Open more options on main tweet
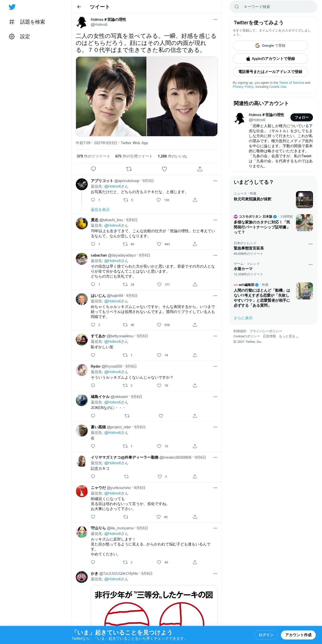The width and height of the screenshot is (322, 644). (215, 20)
